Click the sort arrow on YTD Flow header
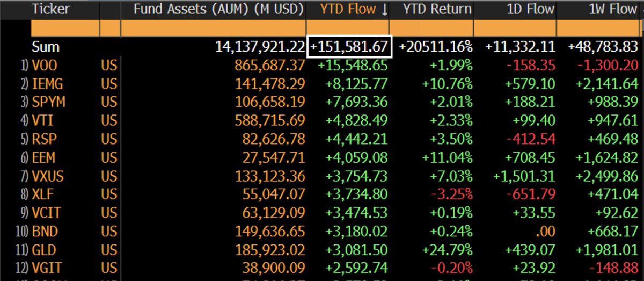 [x=384, y=10]
